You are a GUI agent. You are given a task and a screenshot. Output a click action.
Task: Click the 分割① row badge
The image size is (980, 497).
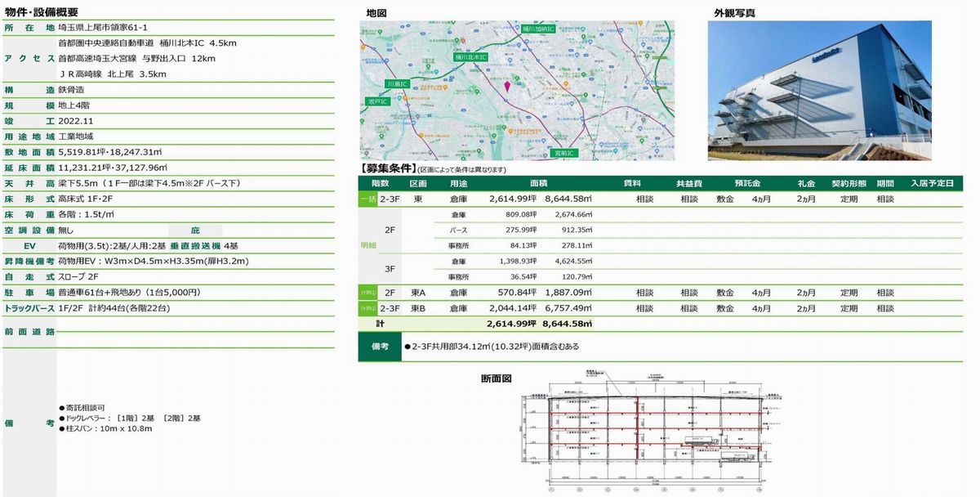click(x=368, y=292)
